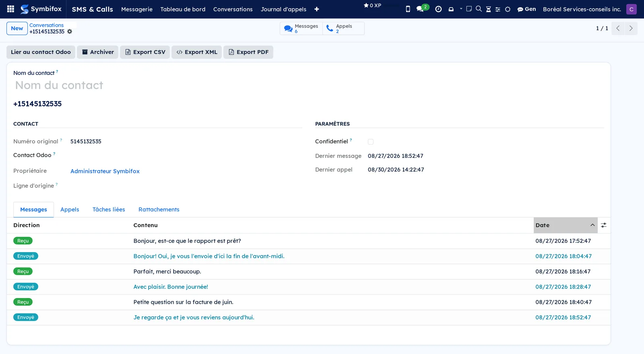
Task: Open the mobile phone icon in top bar
Action: [408, 9]
